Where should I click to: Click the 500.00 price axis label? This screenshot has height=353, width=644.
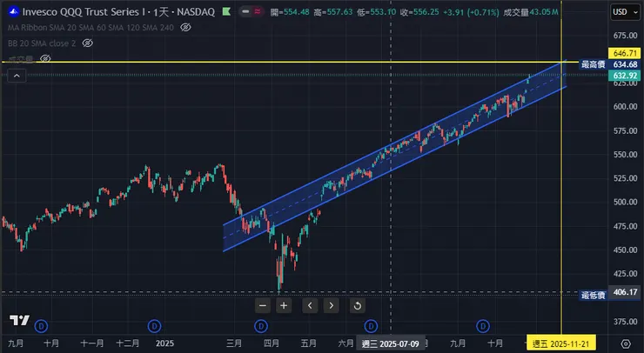tap(625, 202)
